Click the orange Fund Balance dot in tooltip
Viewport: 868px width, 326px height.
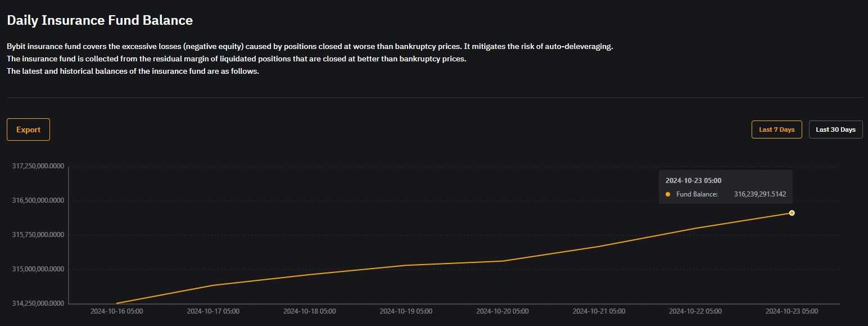point(668,194)
